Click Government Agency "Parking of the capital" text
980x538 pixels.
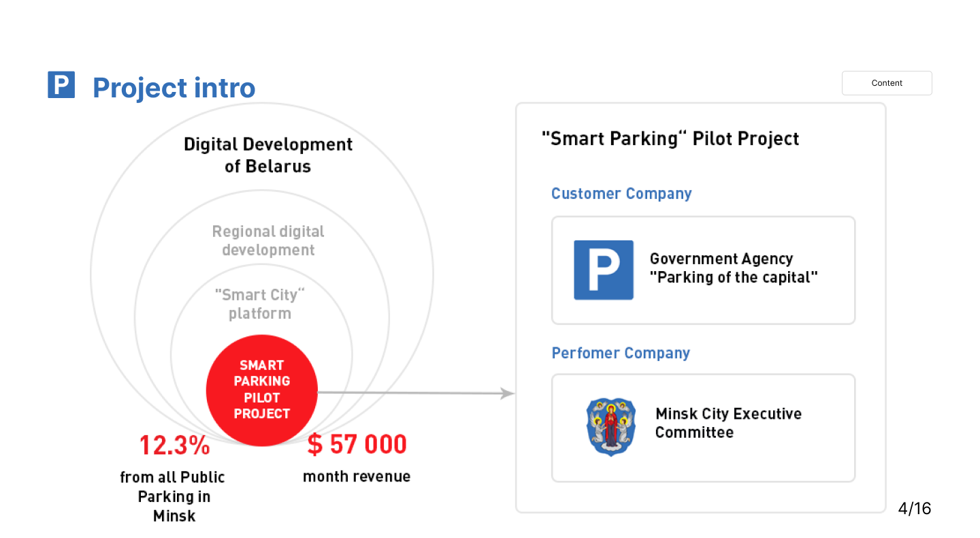point(734,268)
